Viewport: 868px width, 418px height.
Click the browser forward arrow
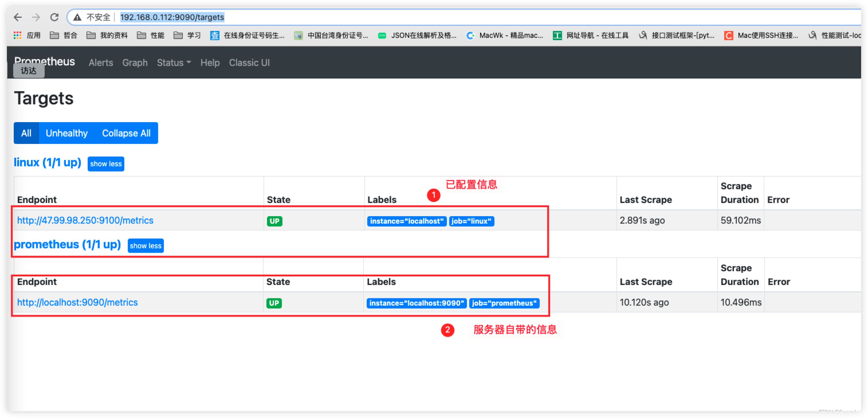pos(36,17)
